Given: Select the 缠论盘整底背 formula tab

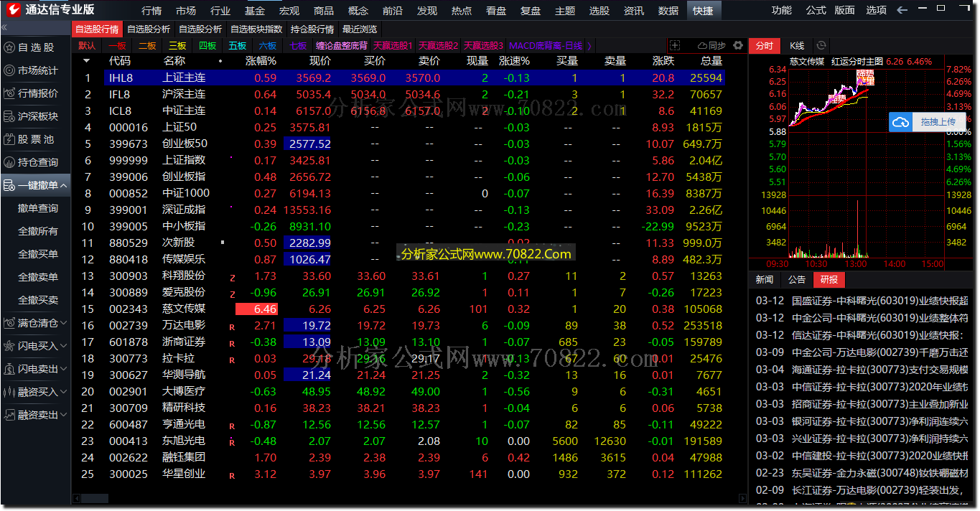Looking at the screenshot, I should [x=342, y=45].
